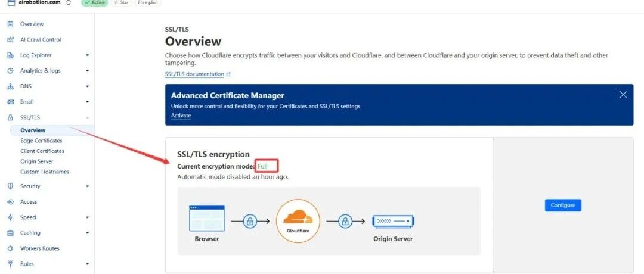Click the Security shield icon
644x274 pixels.
click(x=11, y=186)
